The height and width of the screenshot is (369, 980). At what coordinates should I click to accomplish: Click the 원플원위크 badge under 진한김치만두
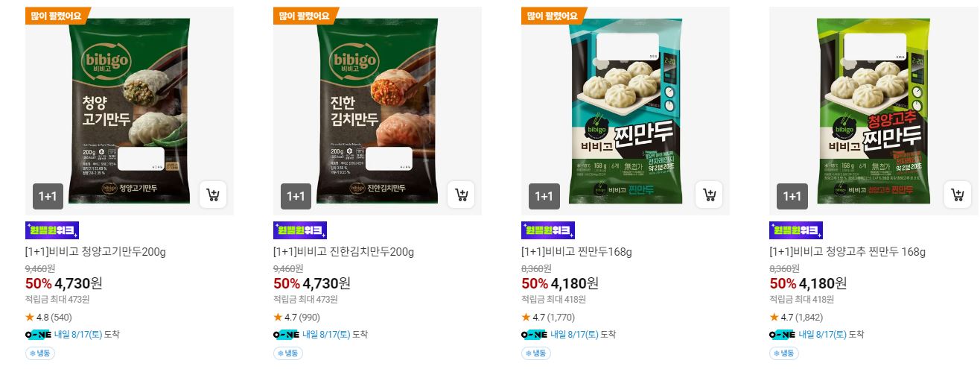(300, 230)
